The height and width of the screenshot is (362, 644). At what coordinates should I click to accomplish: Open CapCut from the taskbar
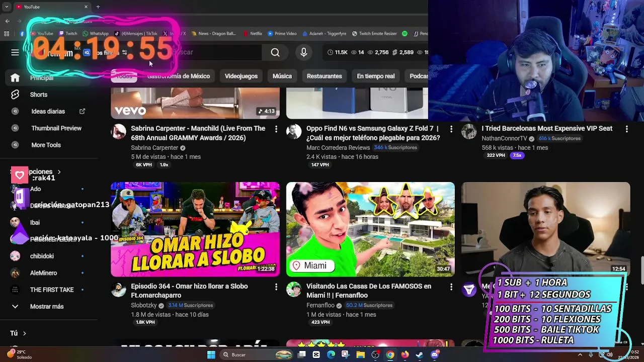click(x=316, y=354)
